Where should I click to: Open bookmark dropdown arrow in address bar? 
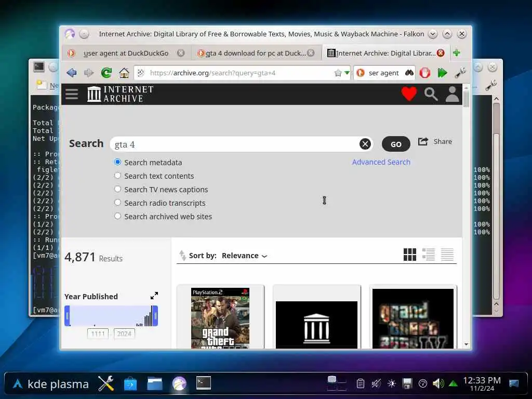tap(347, 73)
